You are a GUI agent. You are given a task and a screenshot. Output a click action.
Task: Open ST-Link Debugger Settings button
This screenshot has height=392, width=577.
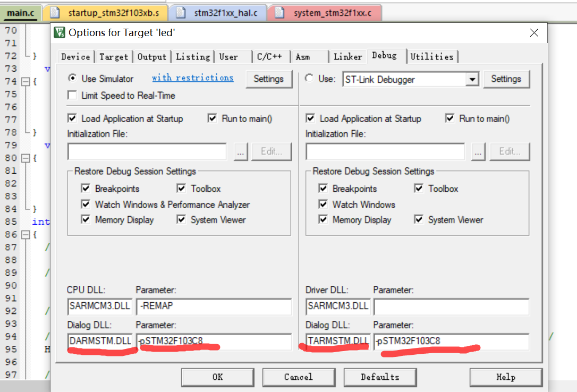click(506, 79)
